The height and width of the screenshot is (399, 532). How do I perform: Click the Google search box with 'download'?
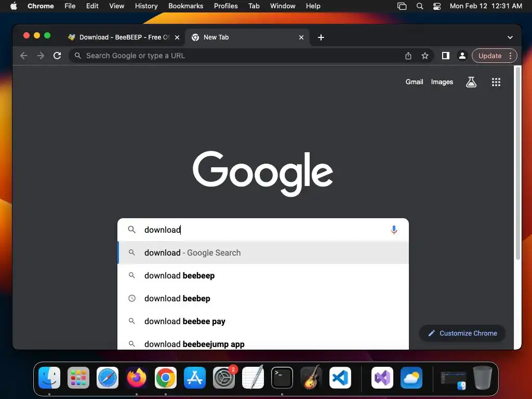pos(263,230)
